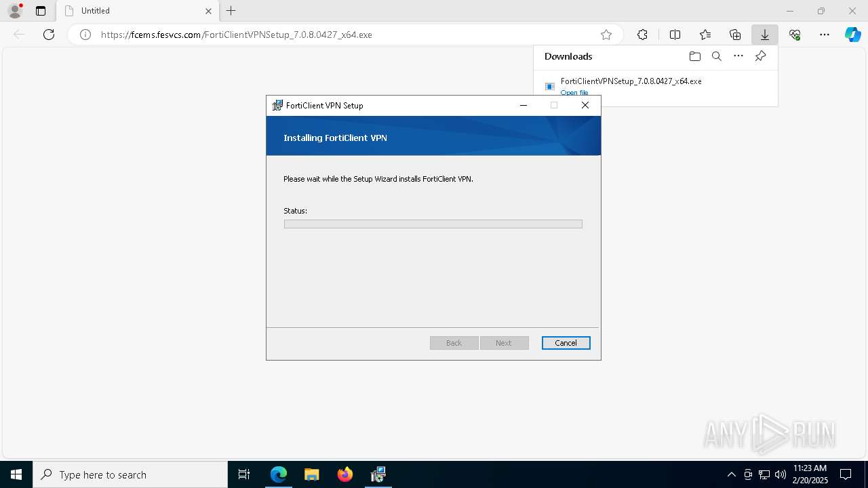Click FortiClient VPN Setup title bar icon

[x=277, y=105]
